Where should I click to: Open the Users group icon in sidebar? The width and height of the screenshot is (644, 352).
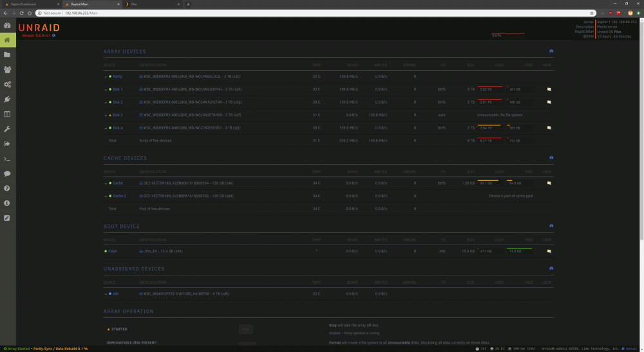click(7, 69)
